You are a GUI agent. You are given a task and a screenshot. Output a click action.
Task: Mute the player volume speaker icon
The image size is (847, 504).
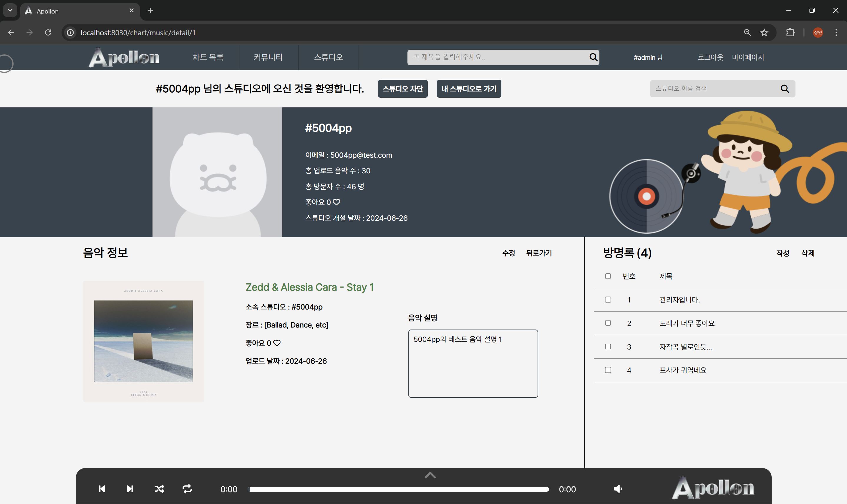pos(618,489)
